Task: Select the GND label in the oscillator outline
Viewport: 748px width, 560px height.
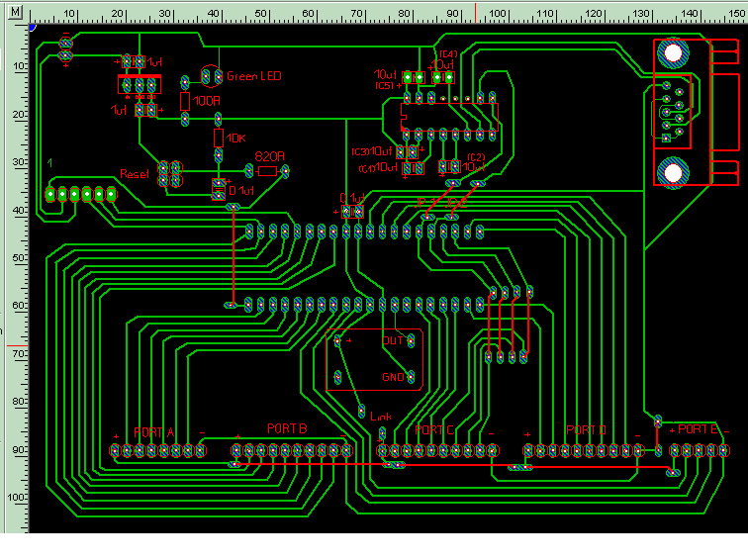Action: (393, 377)
